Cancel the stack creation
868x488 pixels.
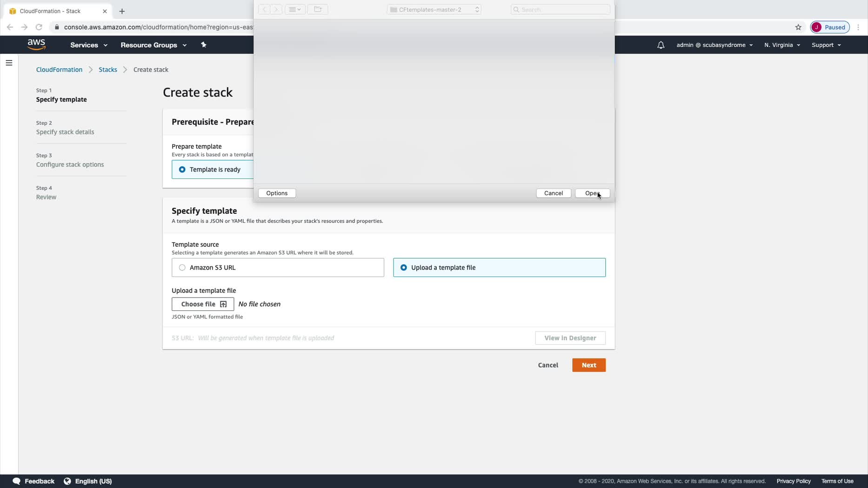[548, 365]
